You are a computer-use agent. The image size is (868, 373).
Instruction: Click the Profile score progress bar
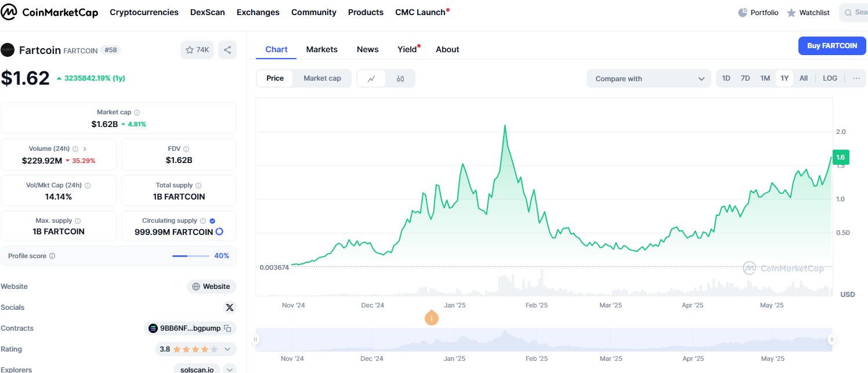coord(191,256)
